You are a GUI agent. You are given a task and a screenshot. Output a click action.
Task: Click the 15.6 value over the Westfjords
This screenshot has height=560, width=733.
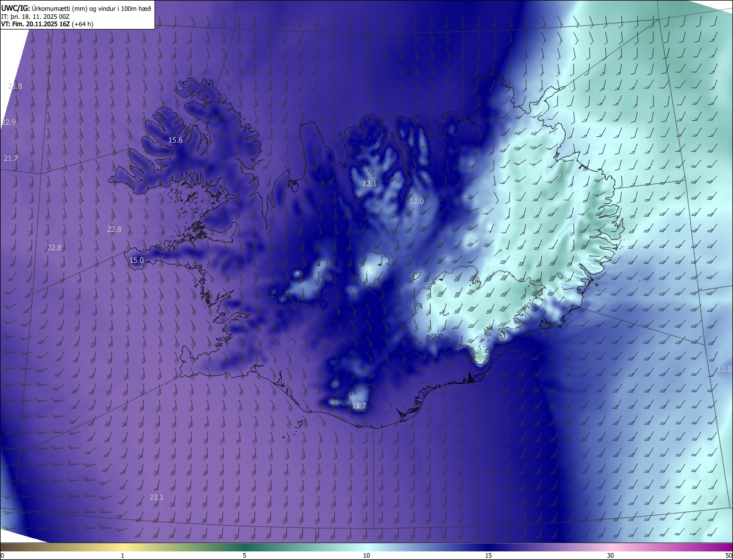(175, 140)
